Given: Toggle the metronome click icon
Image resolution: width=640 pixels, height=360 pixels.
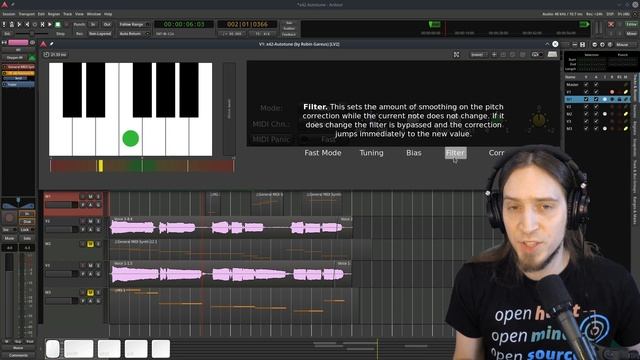Looking at the screenshot, I should coord(12,24).
